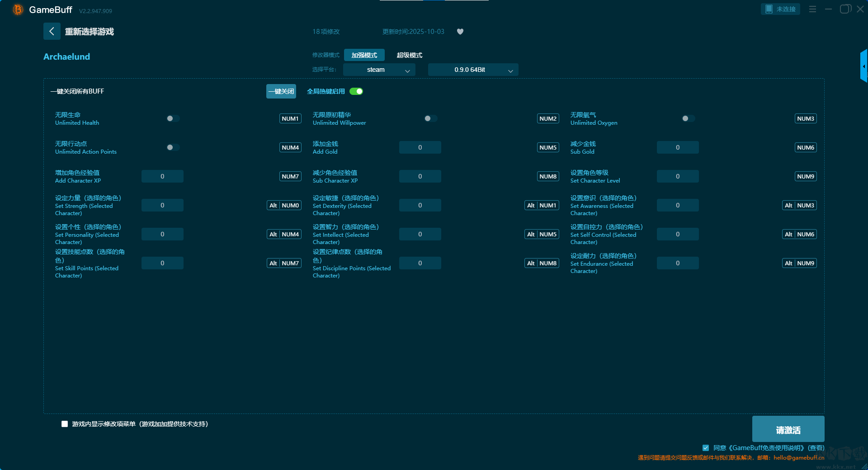Image resolution: width=868 pixels, height=470 pixels.
Task: Click the back arrow icon
Action: (x=52, y=31)
